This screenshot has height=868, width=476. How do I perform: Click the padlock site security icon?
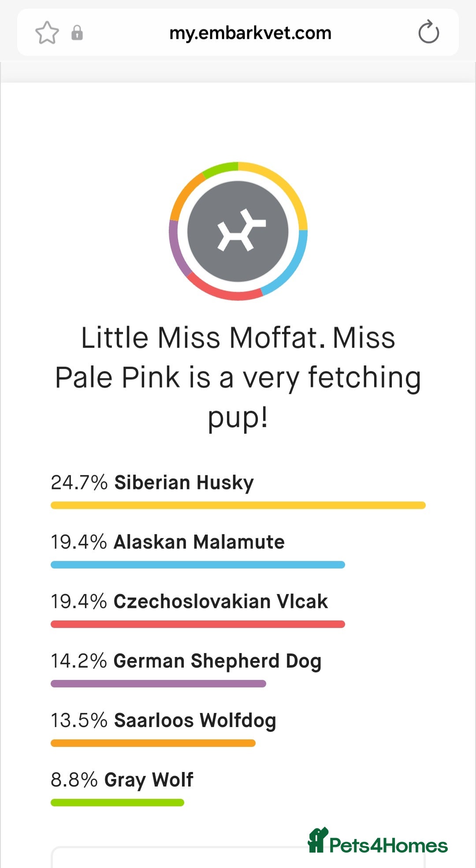(77, 33)
